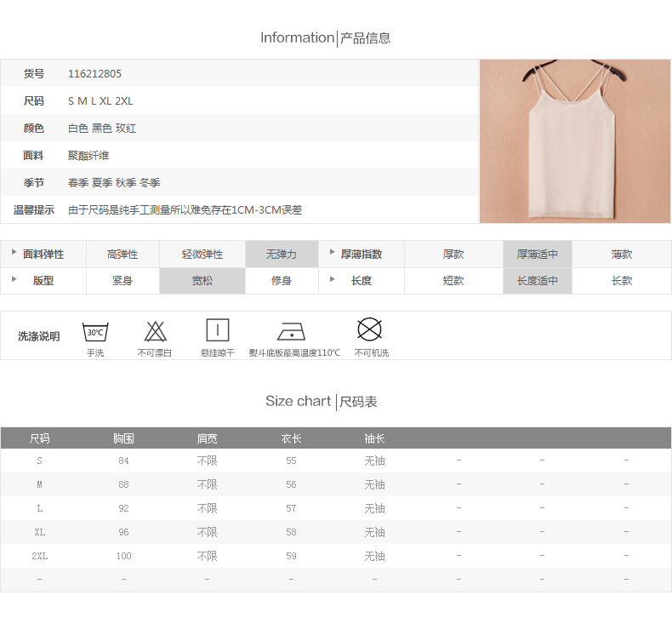Expand the 长度 row arrow
The height and width of the screenshot is (618, 672).
click(333, 280)
